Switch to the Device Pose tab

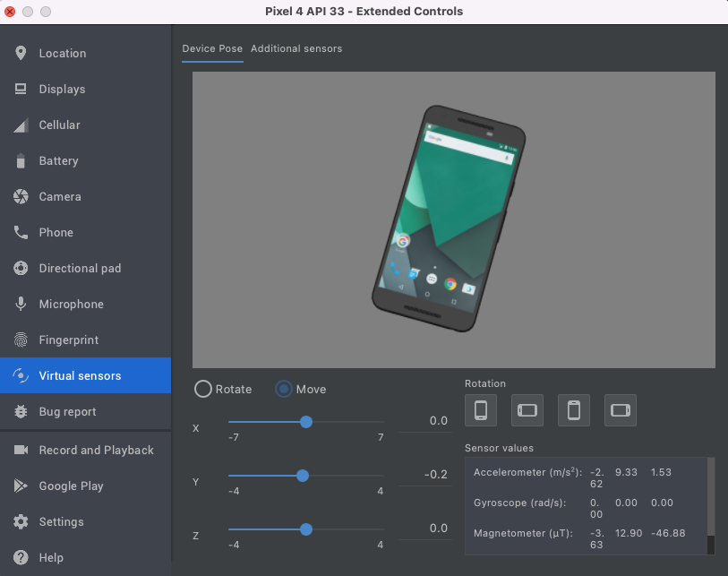coord(212,48)
